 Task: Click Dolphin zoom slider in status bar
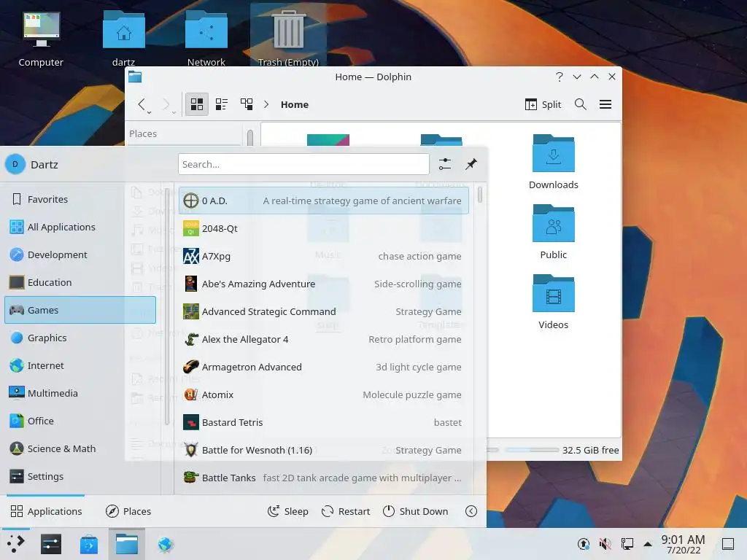click(x=492, y=450)
